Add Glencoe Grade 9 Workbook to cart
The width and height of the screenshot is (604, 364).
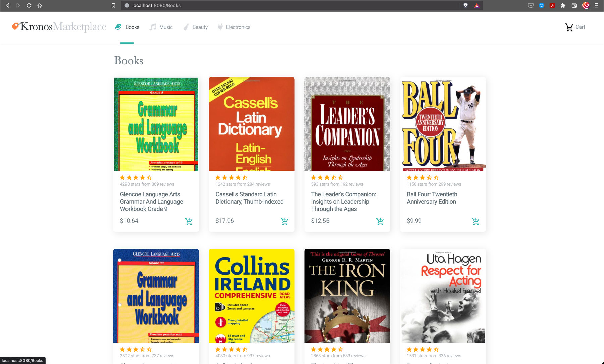tap(189, 221)
